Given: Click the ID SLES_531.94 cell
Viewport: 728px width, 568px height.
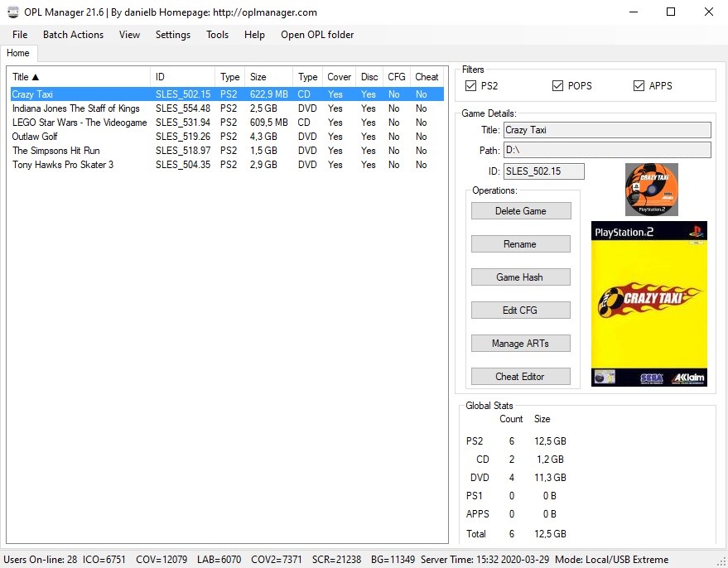Looking at the screenshot, I should 183,123.
